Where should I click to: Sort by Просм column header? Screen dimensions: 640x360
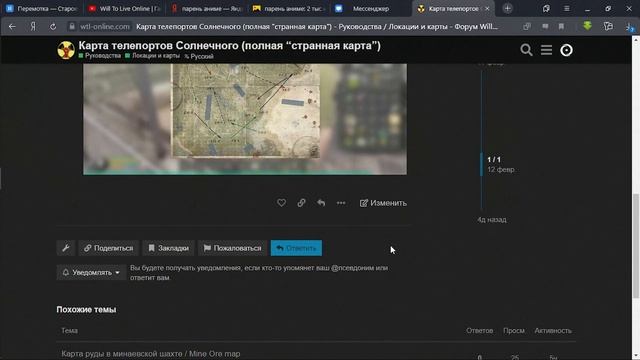(514, 331)
